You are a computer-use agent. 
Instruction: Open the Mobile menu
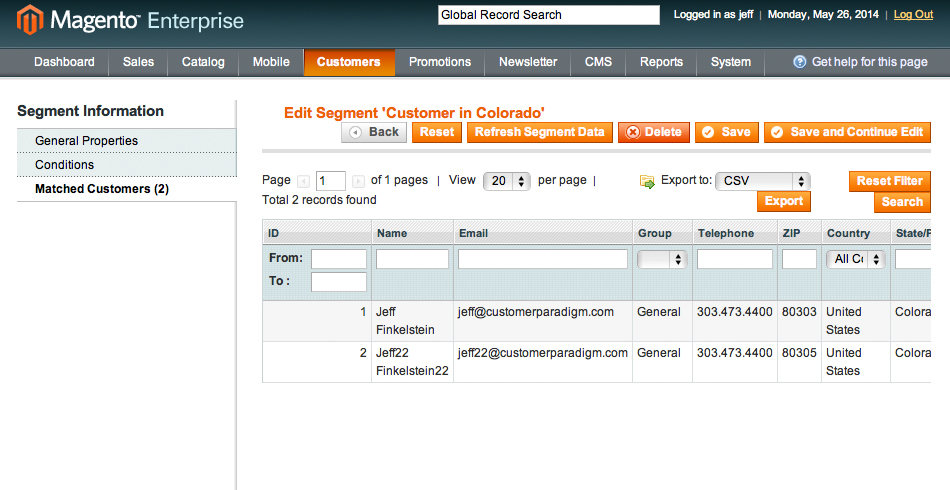tap(271, 62)
